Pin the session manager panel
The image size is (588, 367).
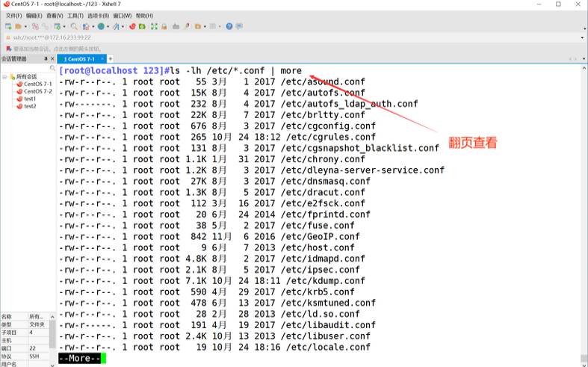click(x=46, y=59)
